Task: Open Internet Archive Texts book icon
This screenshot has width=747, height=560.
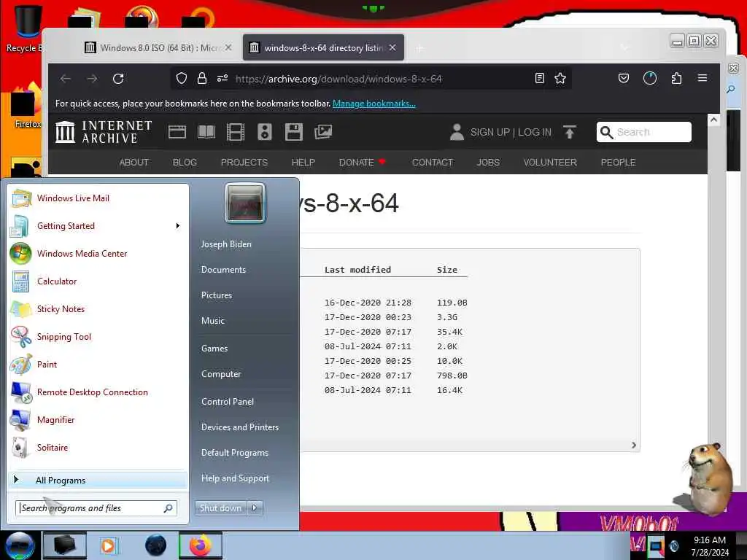Action: [x=206, y=132]
